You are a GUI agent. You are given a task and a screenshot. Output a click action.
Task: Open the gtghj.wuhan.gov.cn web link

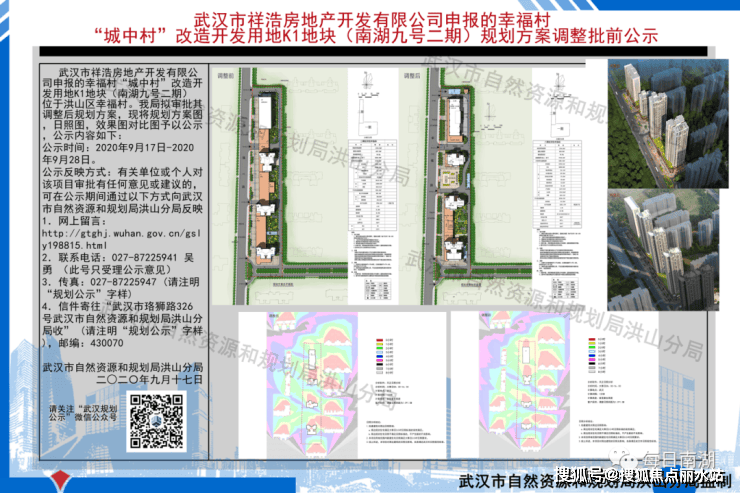pos(122,236)
